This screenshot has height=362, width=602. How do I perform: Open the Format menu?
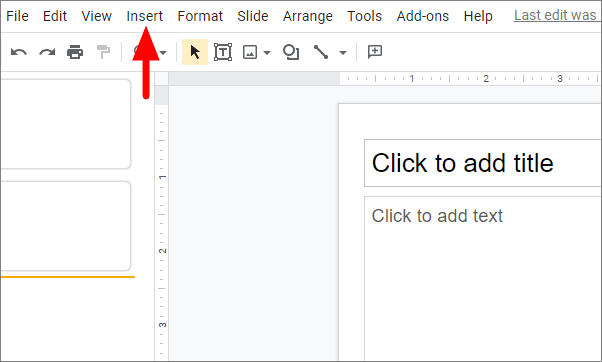(x=200, y=16)
